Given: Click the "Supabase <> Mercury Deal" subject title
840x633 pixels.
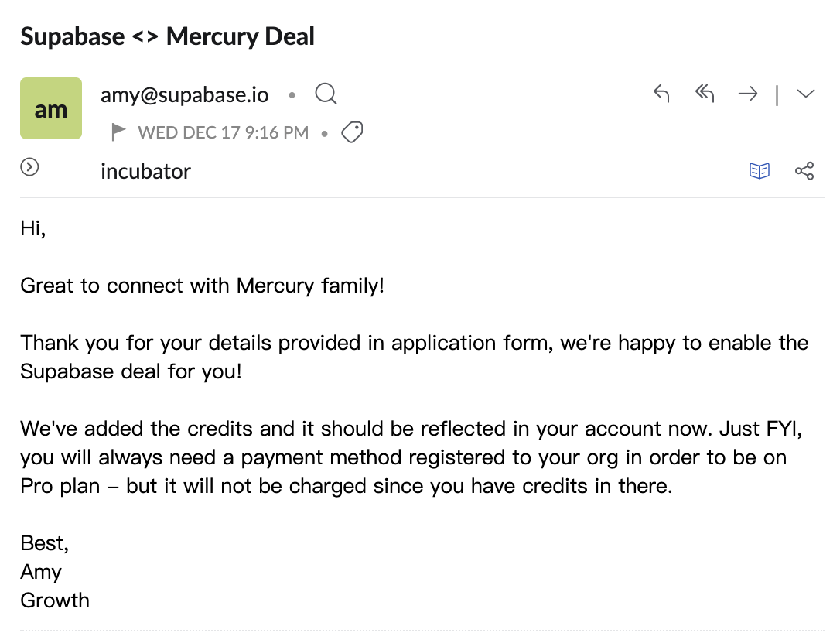Looking at the screenshot, I should tap(167, 36).
